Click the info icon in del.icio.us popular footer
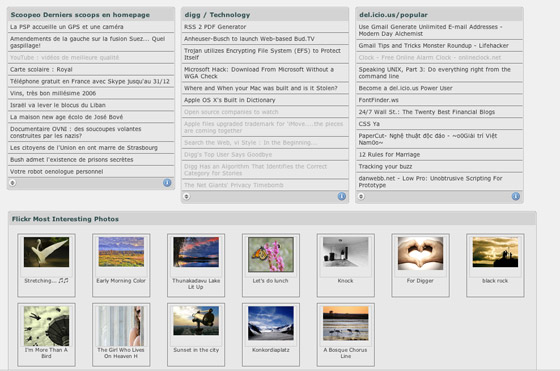Screen dimensions: 560x371 click(516, 196)
